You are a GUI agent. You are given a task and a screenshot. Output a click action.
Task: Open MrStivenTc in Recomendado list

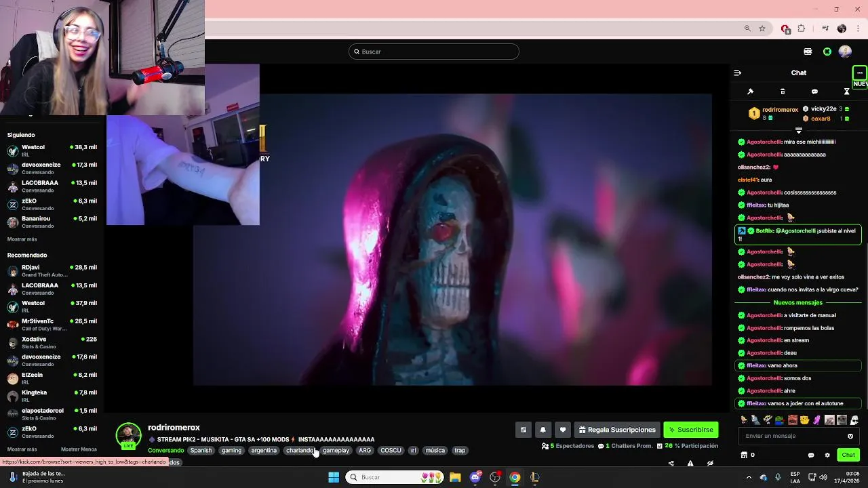coord(52,325)
